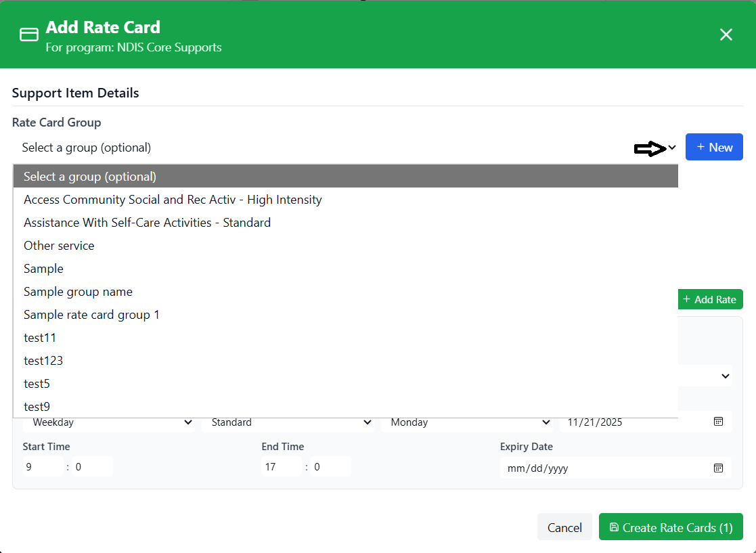Open calendar picker for 11/21/2025 date

pos(718,422)
